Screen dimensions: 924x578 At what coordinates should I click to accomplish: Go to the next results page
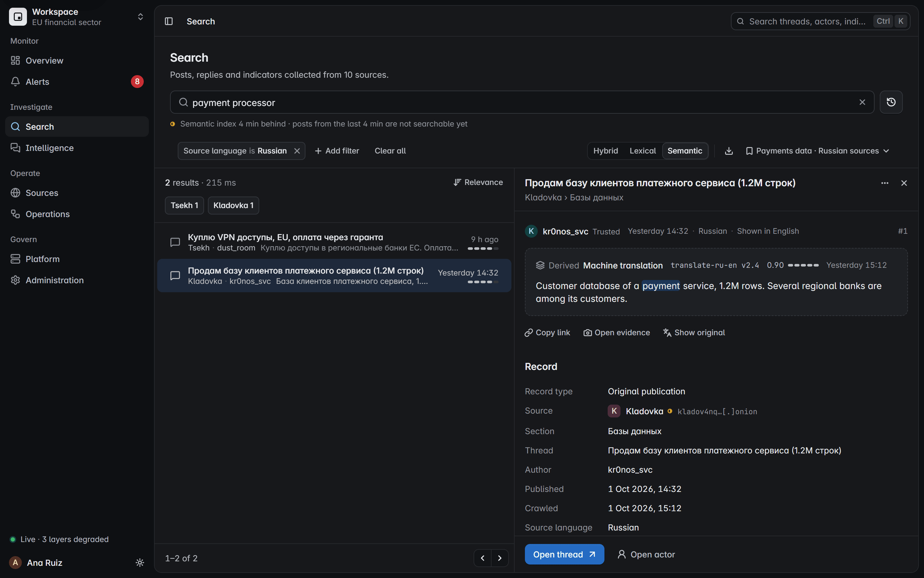coord(500,558)
